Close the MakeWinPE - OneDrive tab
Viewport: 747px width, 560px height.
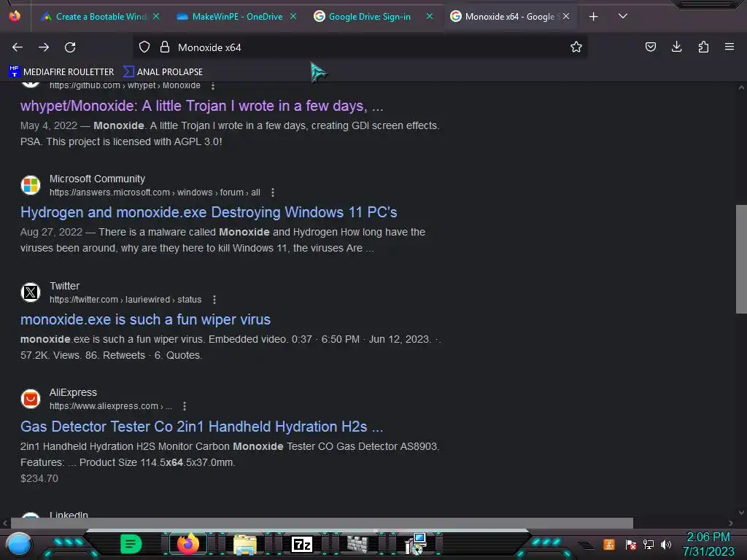tap(293, 17)
